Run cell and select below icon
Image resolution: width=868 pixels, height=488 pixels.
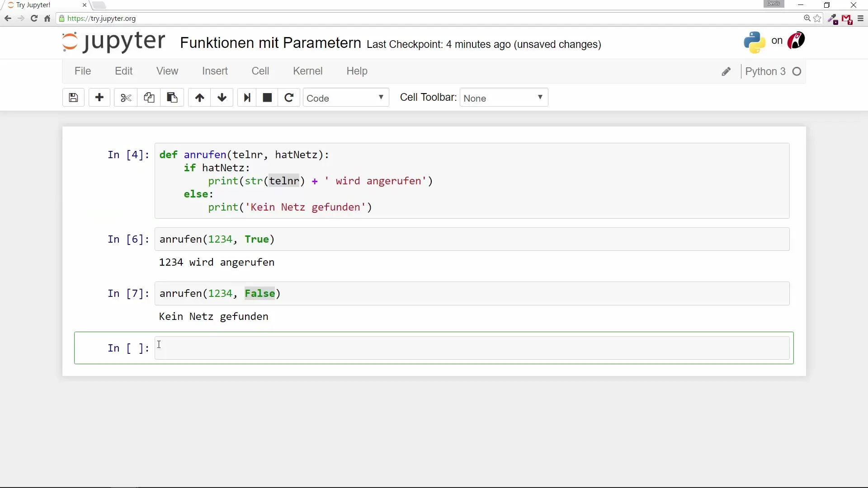pyautogui.click(x=247, y=98)
